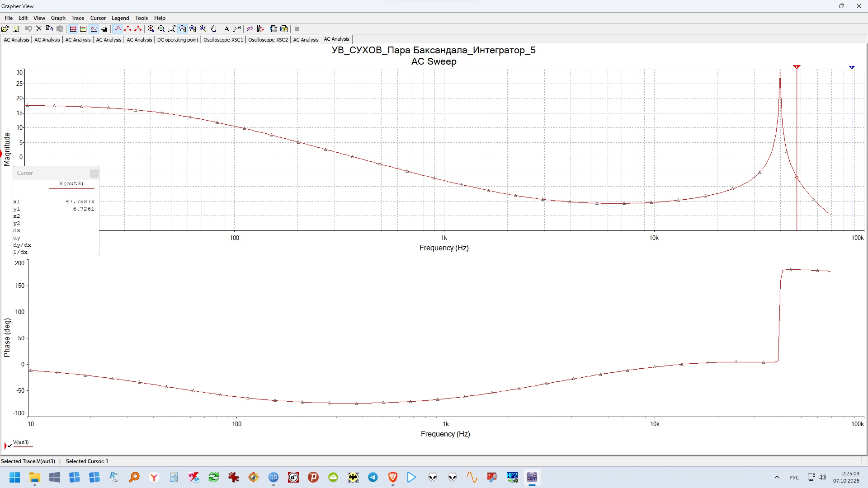Select the Pan hand tool

214,28
